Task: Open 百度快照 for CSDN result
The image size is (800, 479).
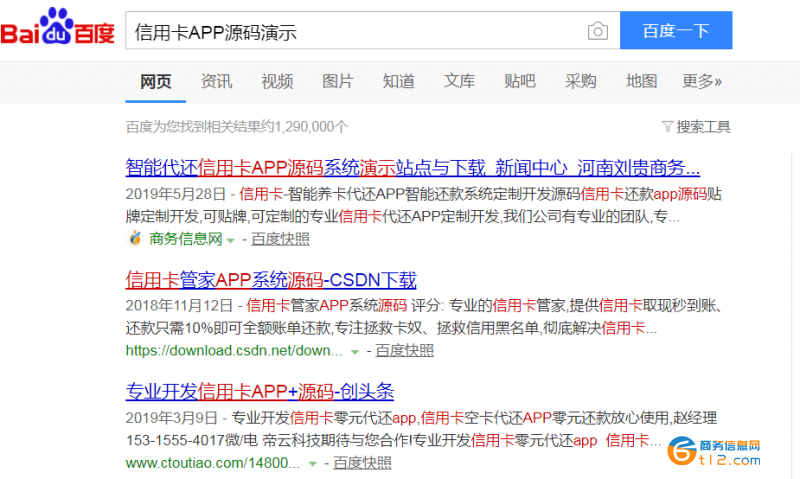Action: 405,350
